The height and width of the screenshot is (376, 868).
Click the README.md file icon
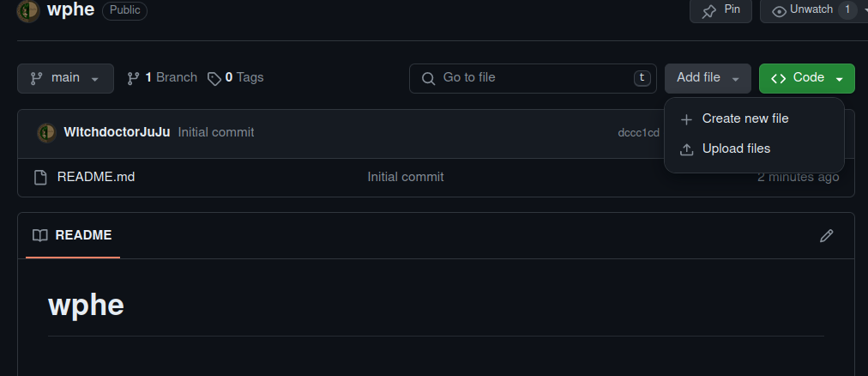[39, 178]
